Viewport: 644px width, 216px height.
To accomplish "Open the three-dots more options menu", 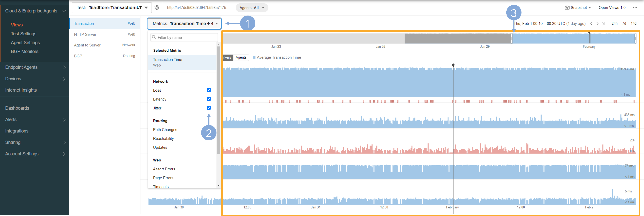I will [635, 8].
